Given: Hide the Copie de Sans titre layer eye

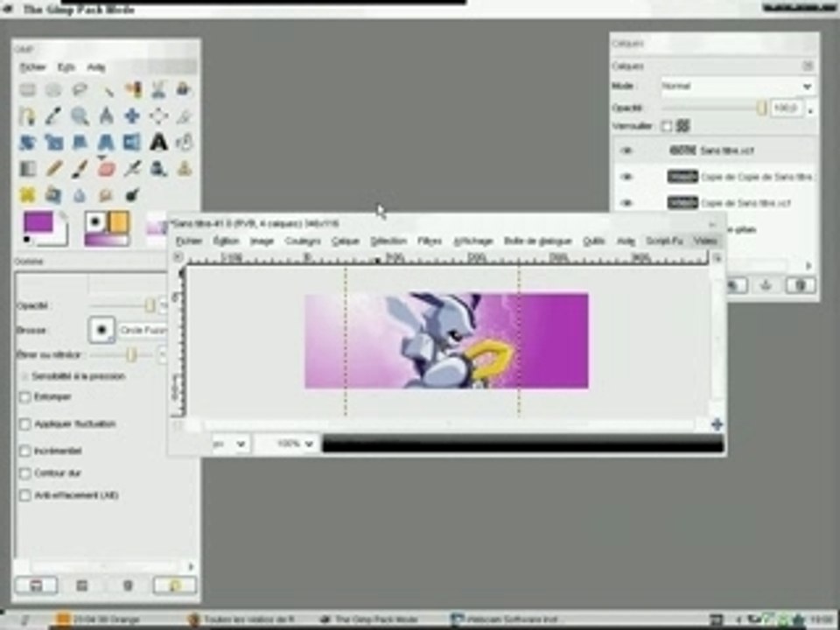Looking at the screenshot, I should pyautogui.click(x=626, y=203).
